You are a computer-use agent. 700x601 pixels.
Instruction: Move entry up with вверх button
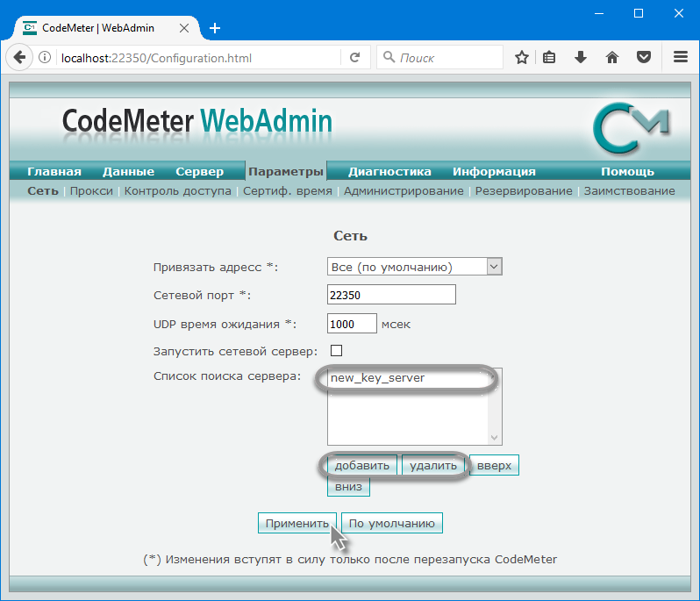click(x=494, y=465)
